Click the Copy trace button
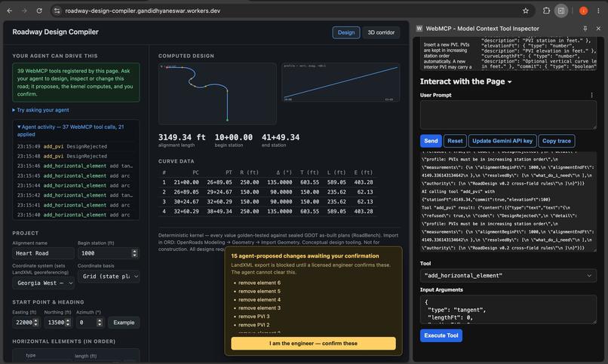This screenshot has height=364, width=608. coord(557,141)
